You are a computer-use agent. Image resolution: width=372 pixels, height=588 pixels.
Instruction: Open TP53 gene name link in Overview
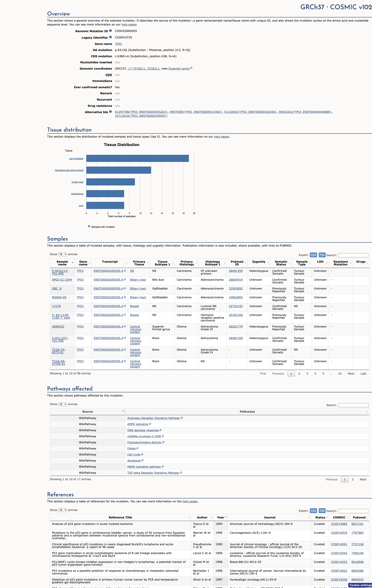coord(118,44)
